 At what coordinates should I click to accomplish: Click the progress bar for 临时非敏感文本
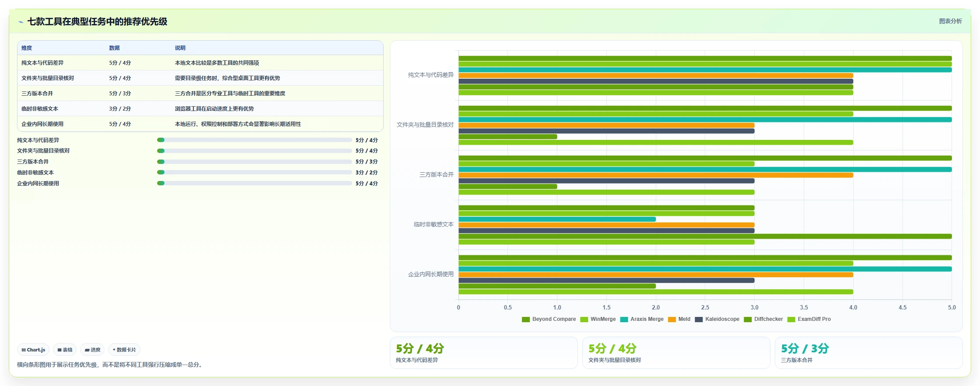coord(254,172)
